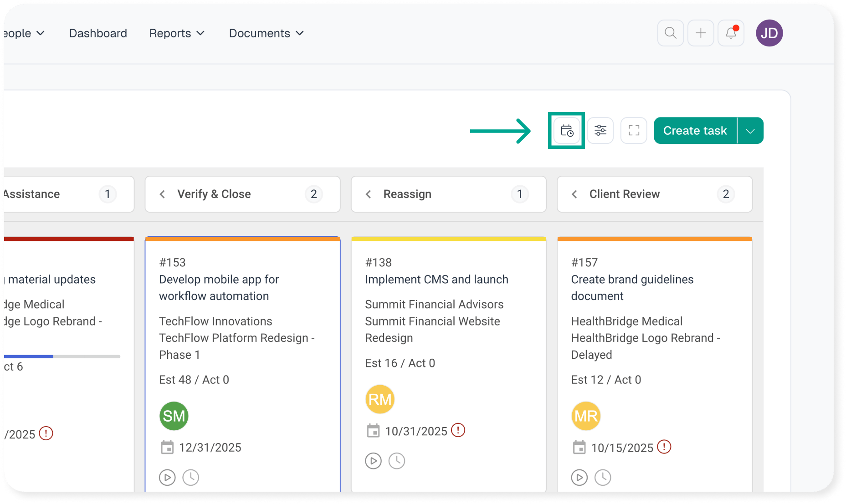Viewport: 846px width, 504px height.
Task: Start timer on task #153
Action: click(x=167, y=478)
